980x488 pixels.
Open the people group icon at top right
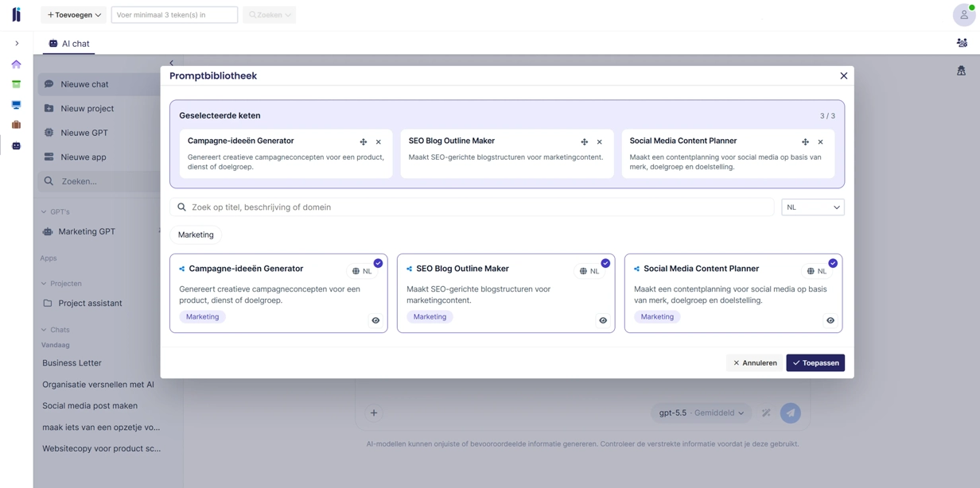pyautogui.click(x=962, y=44)
